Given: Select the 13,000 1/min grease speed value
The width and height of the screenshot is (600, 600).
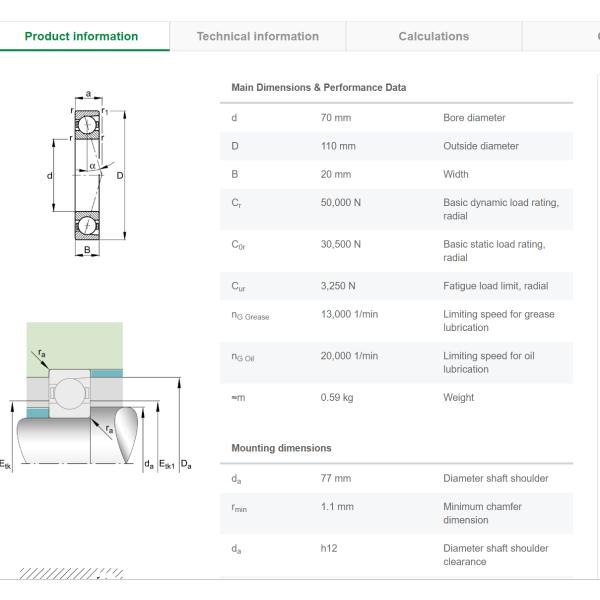Looking at the screenshot, I should tap(349, 314).
